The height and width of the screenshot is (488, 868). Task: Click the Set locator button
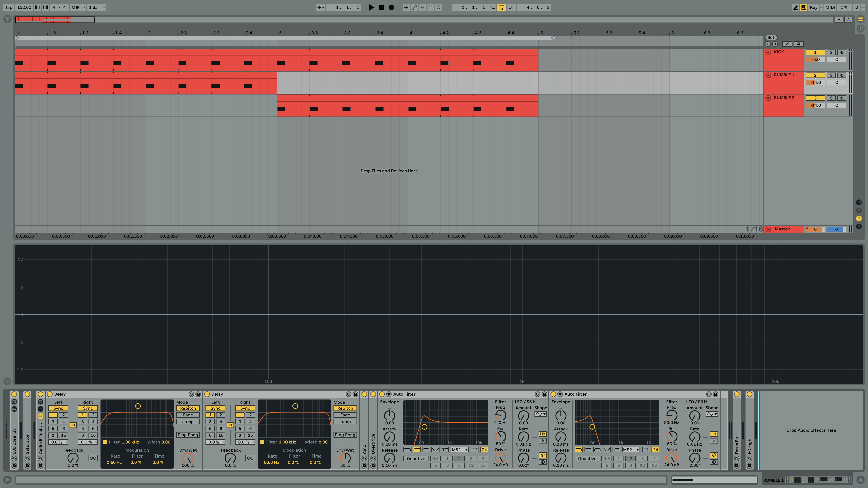point(771,37)
